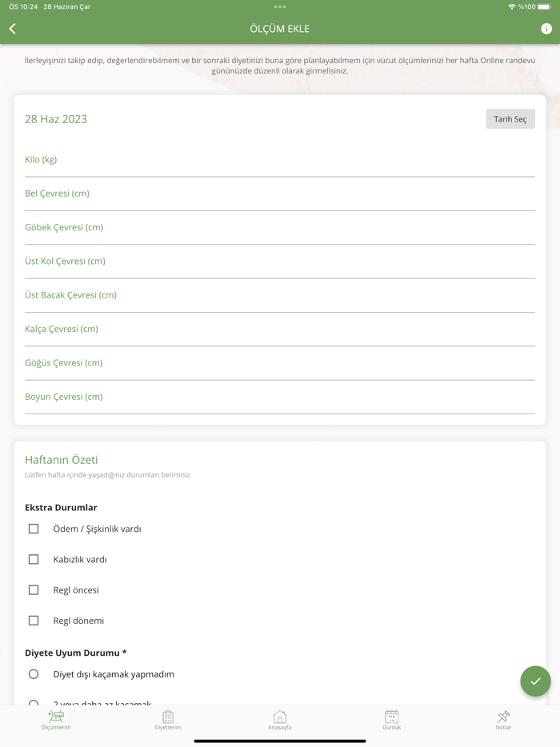Enter the Göbek Çevresi (cm) field
Screen dimensions: 560x747
coord(279,228)
